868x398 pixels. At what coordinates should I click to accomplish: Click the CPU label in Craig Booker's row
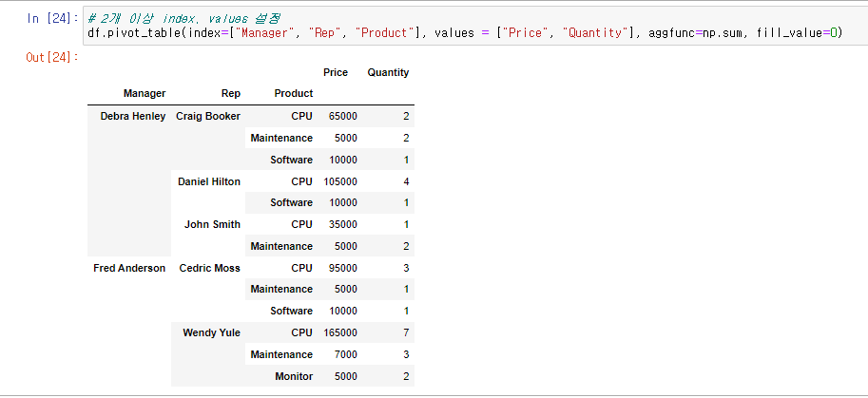301,116
